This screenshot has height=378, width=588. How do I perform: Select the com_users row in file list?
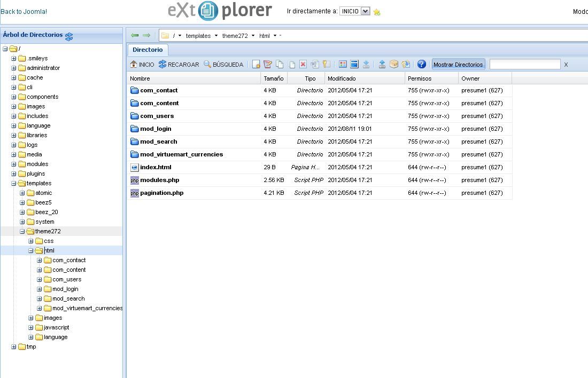[x=319, y=116]
